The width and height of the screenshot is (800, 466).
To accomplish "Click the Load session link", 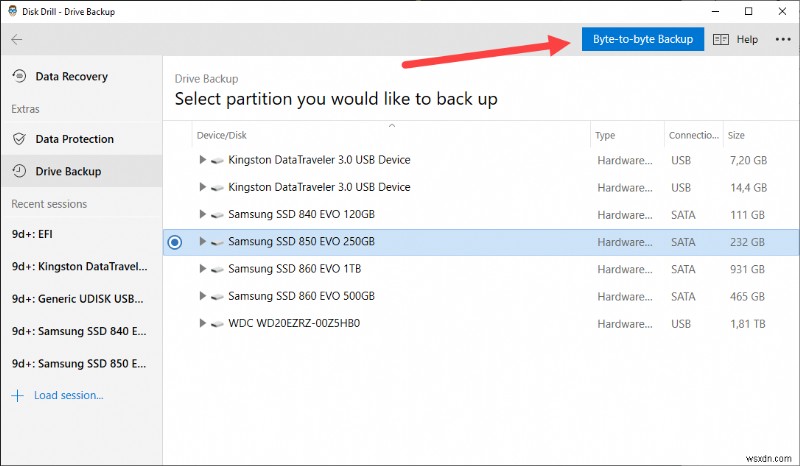I will [68, 395].
